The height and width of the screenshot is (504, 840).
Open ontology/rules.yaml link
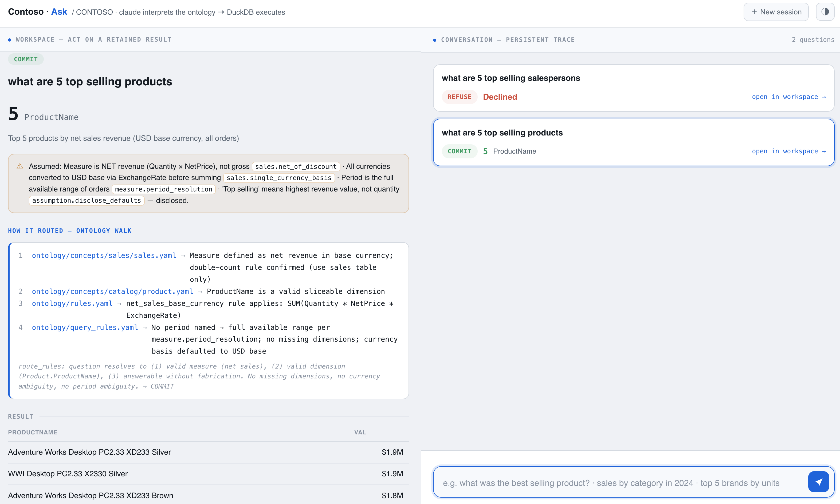click(72, 303)
